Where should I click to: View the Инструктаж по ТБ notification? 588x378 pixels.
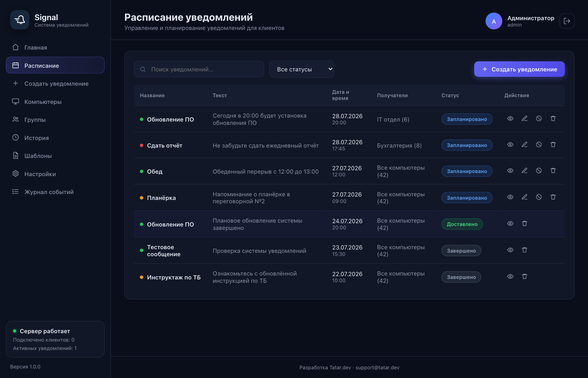[510, 276]
